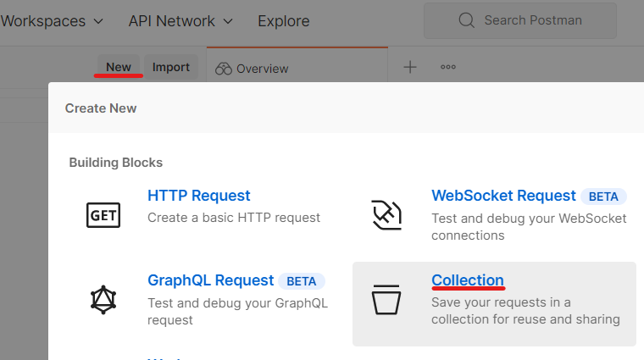
Task: Switch to the Overview tab
Action: (x=297, y=65)
